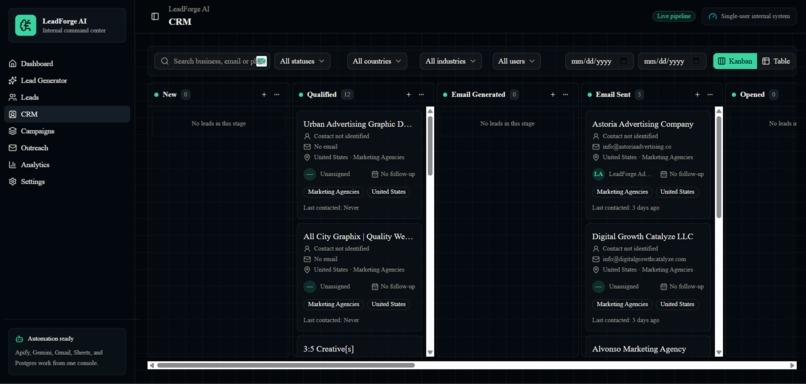This screenshot has height=384, width=806.
Task: Open Urban Advertising Graphic lead card
Action: click(x=359, y=165)
